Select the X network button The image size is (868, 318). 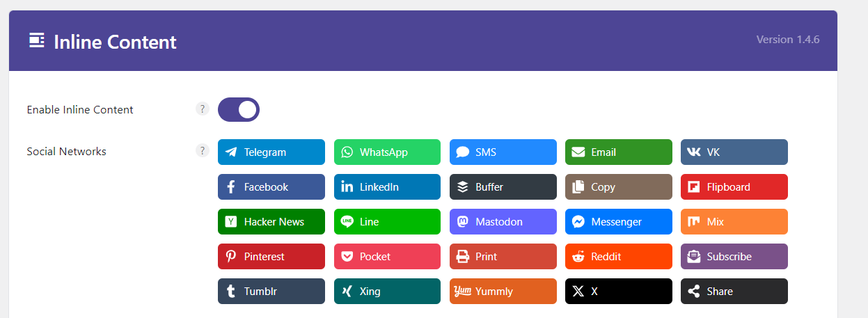pyautogui.click(x=618, y=292)
